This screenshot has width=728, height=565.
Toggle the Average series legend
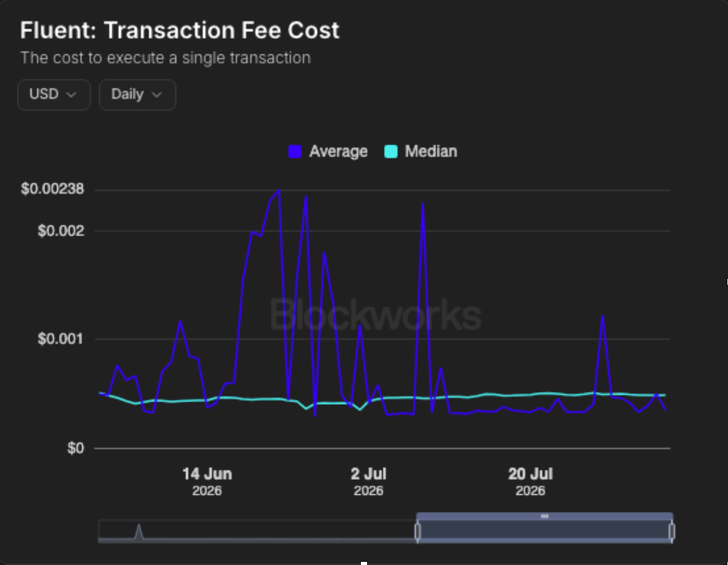pyautogui.click(x=328, y=152)
